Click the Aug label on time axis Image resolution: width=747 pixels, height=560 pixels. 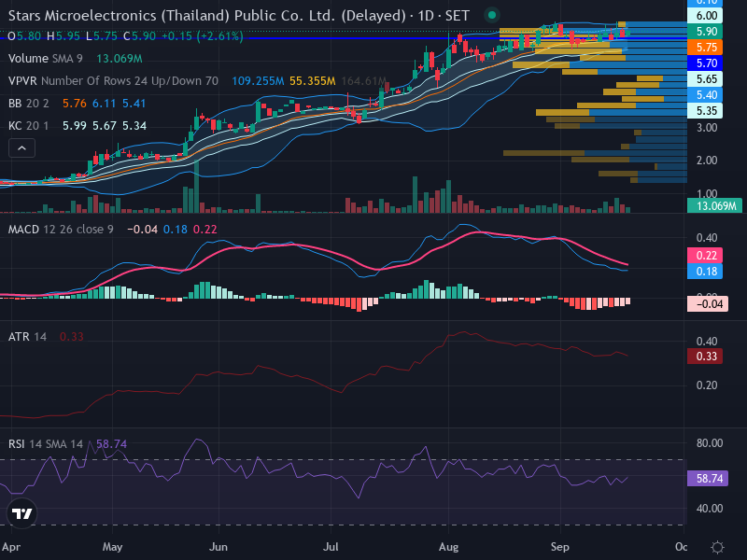449,547
